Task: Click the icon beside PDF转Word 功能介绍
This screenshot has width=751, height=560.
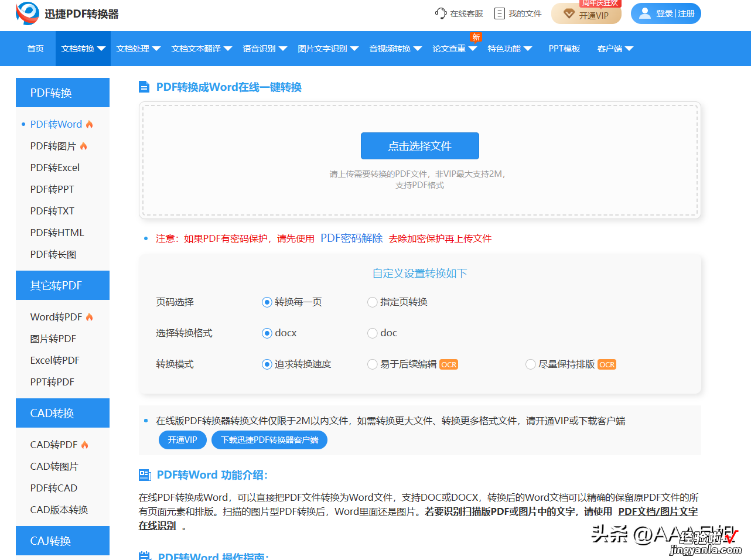Action: tap(145, 475)
